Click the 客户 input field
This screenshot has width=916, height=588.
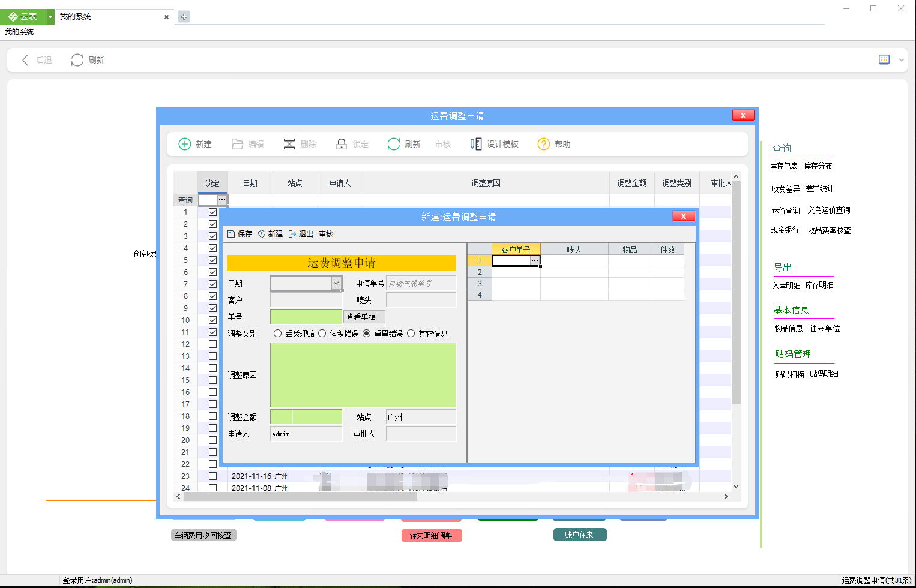[306, 300]
